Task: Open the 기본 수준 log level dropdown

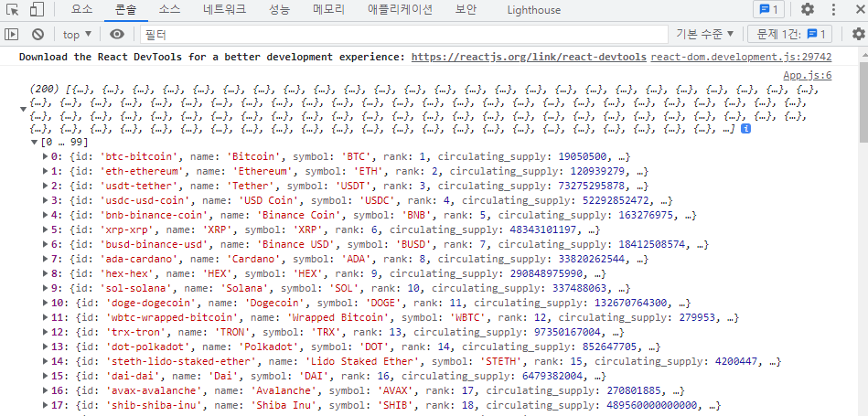Action: tap(704, 35)
